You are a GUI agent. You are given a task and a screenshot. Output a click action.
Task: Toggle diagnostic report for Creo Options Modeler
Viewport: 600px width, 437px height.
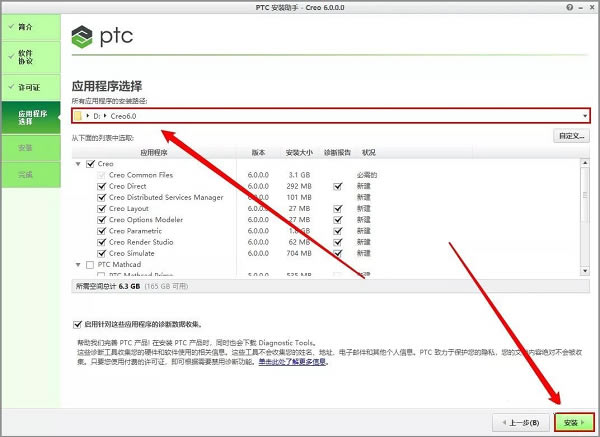[x=338, y=220]
